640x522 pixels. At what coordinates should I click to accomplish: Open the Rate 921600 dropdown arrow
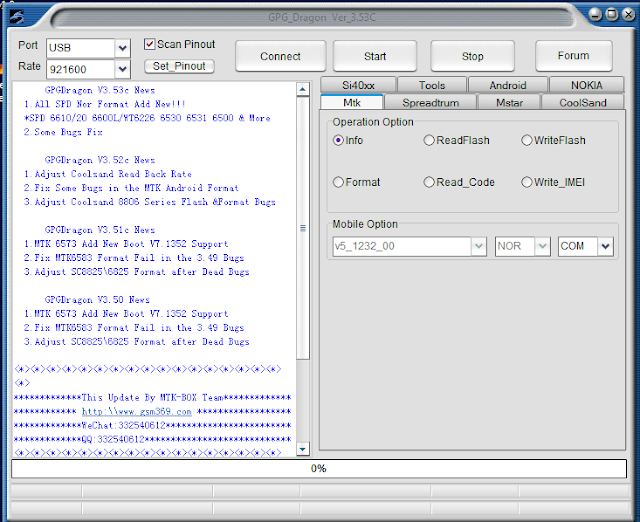pos(122,69)
